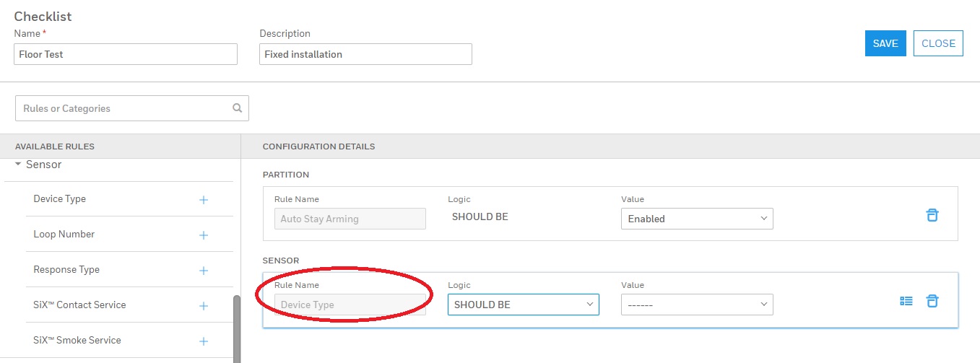Viewport: 980px width, 363px height.
Task: Close the checklist editor
Action: [938, 43]
